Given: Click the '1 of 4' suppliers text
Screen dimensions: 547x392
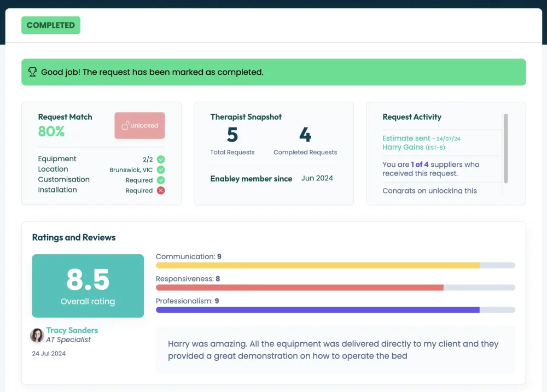Looking at the screenshot, I should tap(420, 165).
